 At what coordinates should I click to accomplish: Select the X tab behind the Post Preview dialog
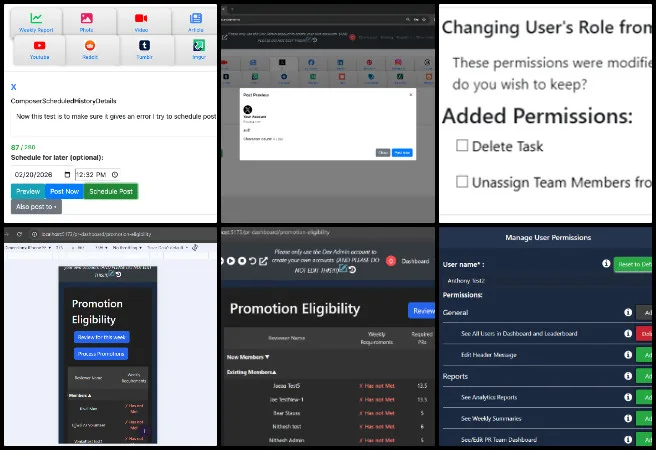[x=282, y=64]
